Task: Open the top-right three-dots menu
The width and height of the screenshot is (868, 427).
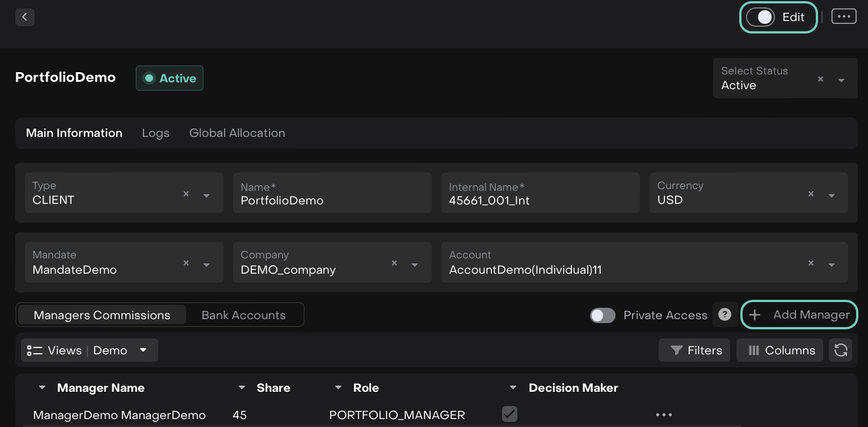Action: coord(844,16)
